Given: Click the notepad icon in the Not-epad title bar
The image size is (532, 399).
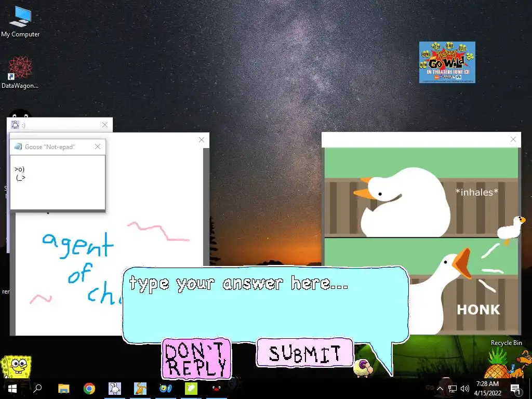Looking at the screenshot, I should click(x=18, y=147).
